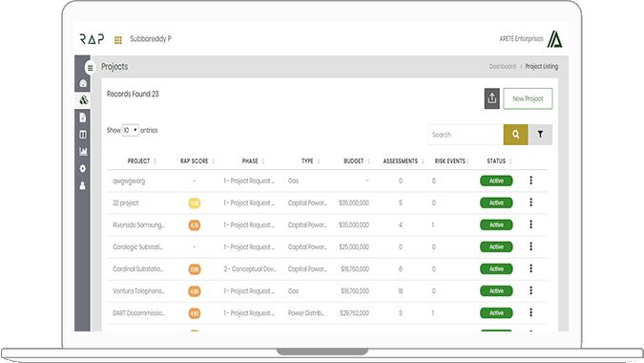
Task: Open the filter funnel button
Action: coord(540,135)
